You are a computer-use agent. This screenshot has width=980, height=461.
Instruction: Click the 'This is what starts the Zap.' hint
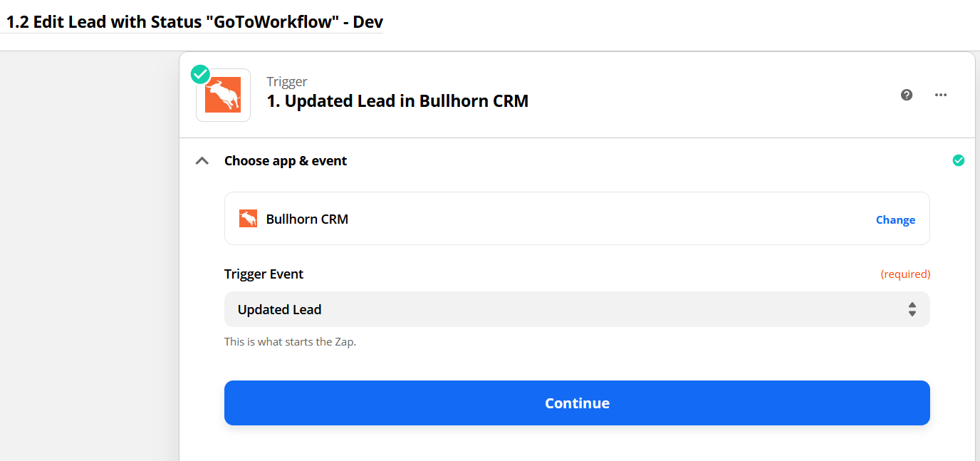click(x=290, y=342)
